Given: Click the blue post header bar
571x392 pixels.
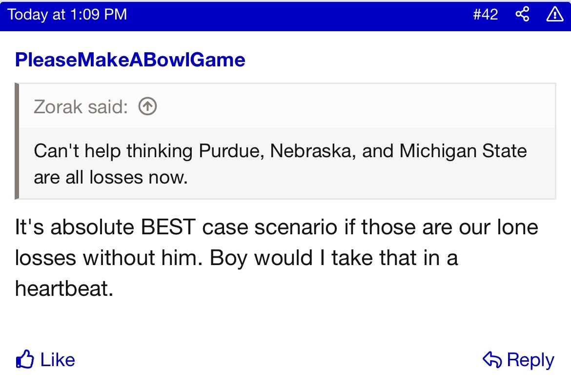Looking at the screenshot, I should tap(293, 15).
